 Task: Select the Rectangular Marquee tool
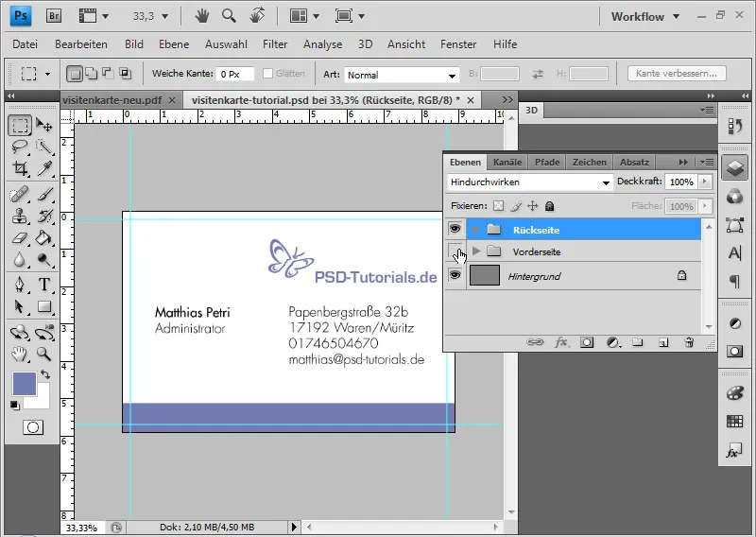coord(20,126)
